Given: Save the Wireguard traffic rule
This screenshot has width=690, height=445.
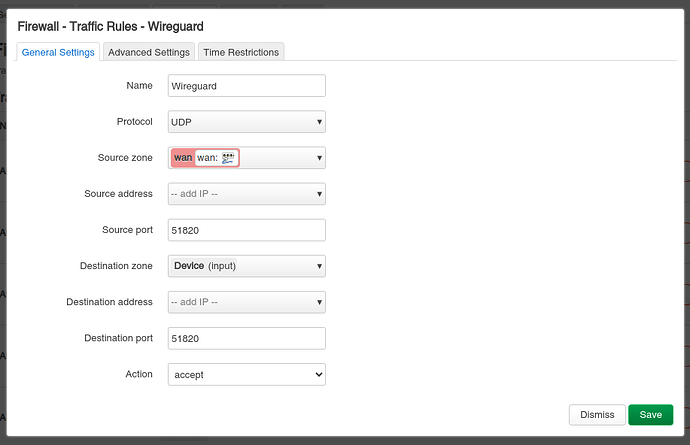Looking at the screenshot, I should pos(650,415).
